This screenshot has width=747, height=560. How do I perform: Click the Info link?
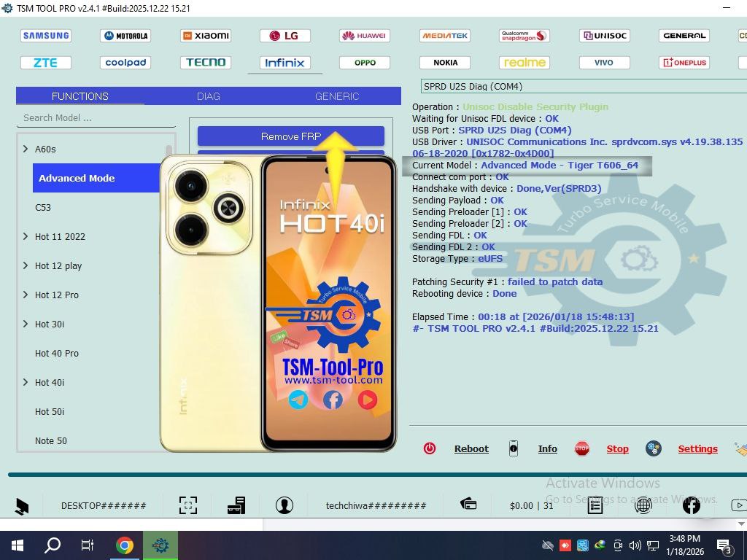click(x=548, y=448)
